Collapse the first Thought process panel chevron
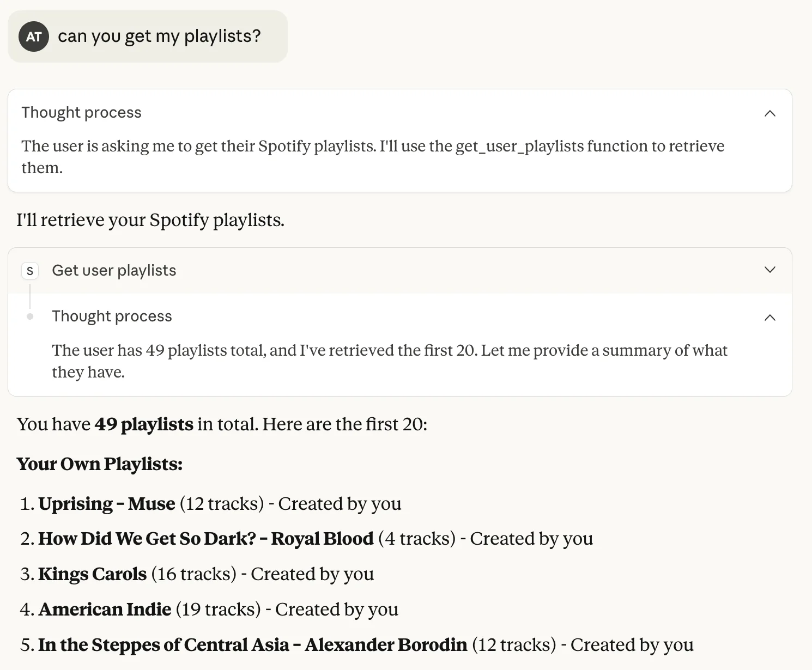The width and height of the screenshot is (812, 670). (769, 113)
